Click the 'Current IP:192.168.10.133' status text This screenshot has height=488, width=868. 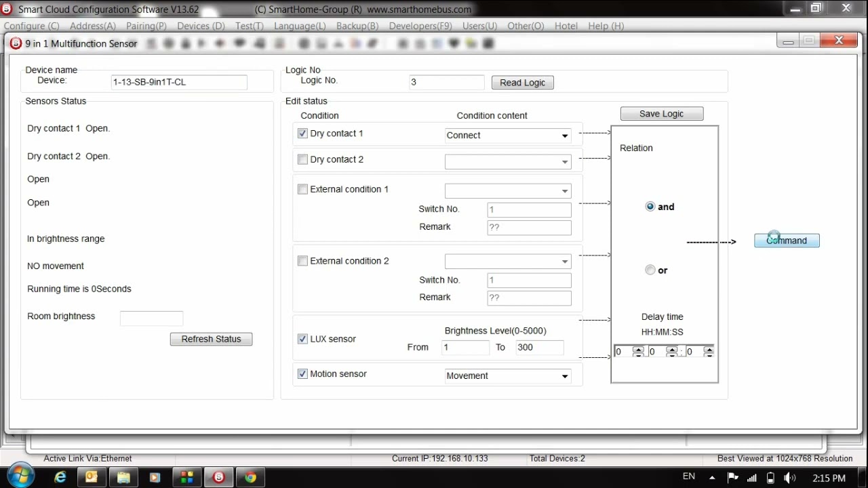pos(439,458)
